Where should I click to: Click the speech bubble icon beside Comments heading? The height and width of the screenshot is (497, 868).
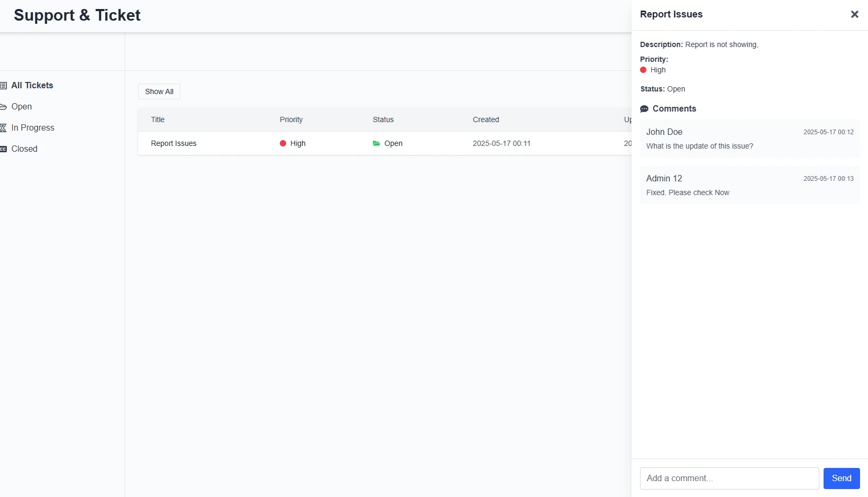pyautogui.click(x=644, y=108)
